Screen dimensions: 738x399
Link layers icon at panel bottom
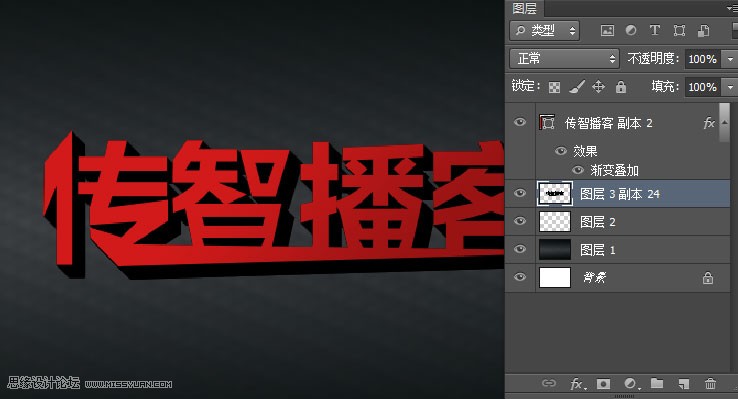pos(549,383)
